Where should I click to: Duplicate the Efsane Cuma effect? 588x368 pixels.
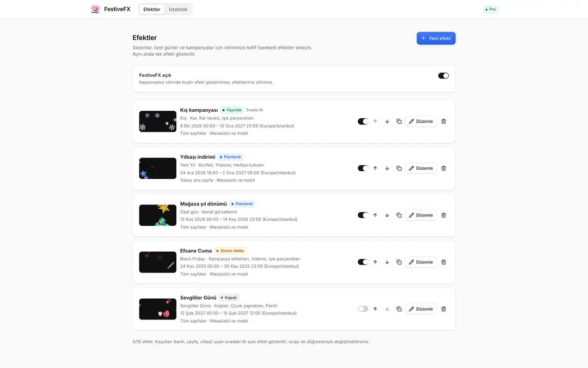(399, 262)
